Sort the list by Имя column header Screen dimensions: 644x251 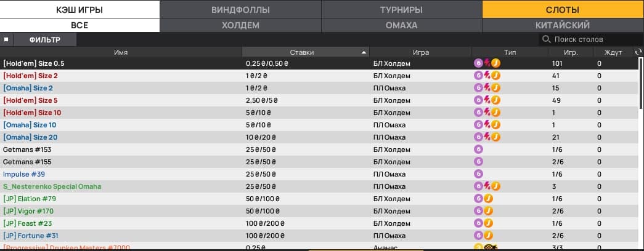pos(121,52)
